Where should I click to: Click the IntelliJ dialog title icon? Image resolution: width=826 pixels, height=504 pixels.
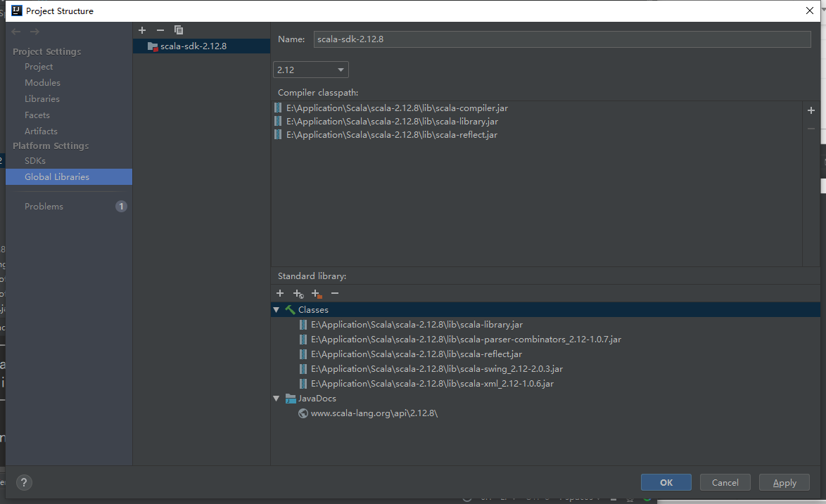coord(17,11)
